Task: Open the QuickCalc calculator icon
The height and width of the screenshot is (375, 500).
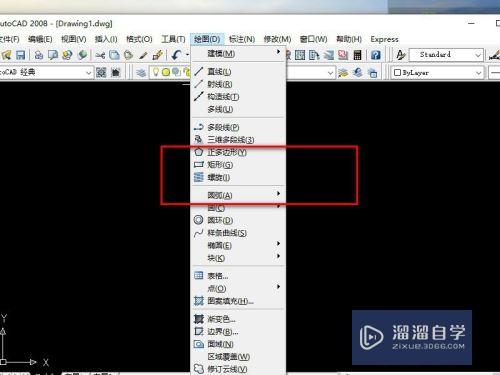Action: coord(357,55)
